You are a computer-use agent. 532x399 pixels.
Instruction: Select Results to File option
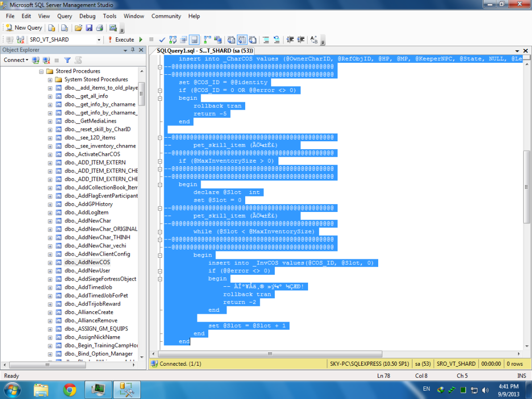click(x=253, y=39)
